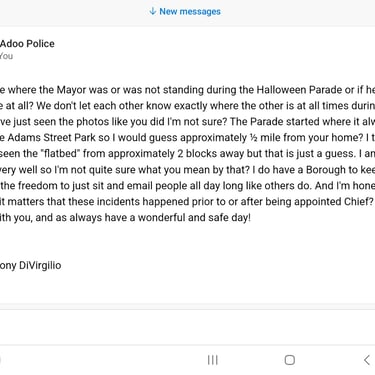Image resolution: width=375 pixels, height=375 pixels.
Task: Open Android recent apps icon
Action: click(x=213, y=360)
